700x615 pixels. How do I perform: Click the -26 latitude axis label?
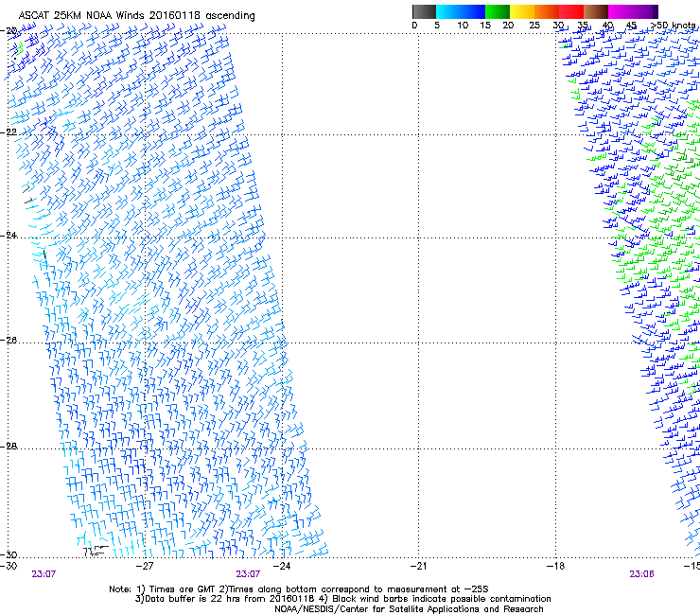9,341
